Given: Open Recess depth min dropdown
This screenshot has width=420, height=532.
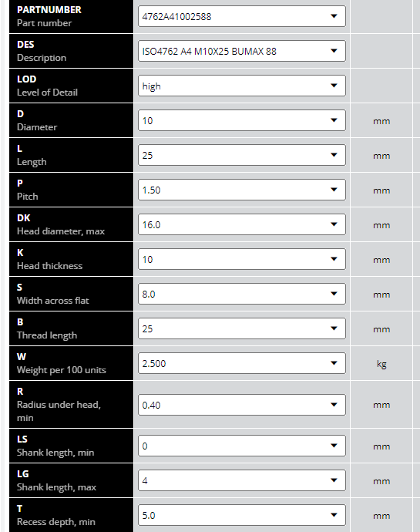Looking at the screenshot, I should pyautogui.click(x=241, y=515).
